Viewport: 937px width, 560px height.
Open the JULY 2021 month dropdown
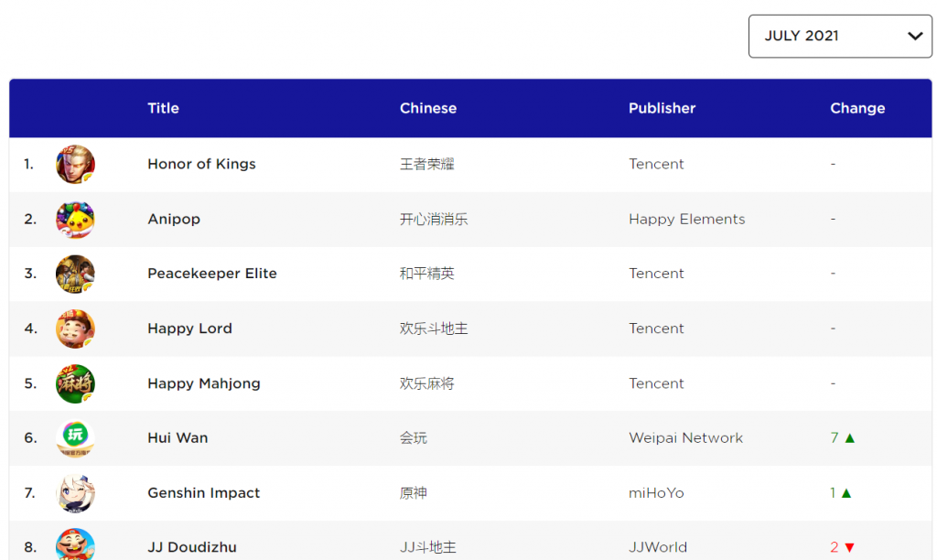pos(840,37)
